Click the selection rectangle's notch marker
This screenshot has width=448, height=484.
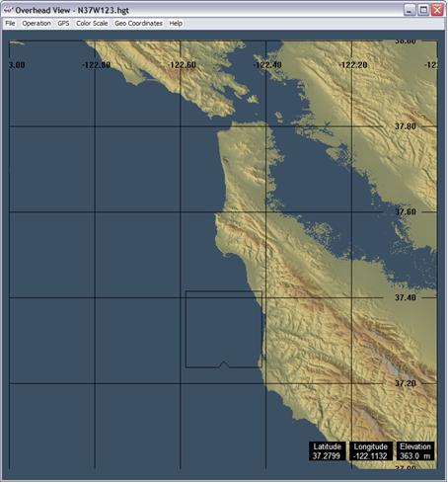tap(224, 364)
